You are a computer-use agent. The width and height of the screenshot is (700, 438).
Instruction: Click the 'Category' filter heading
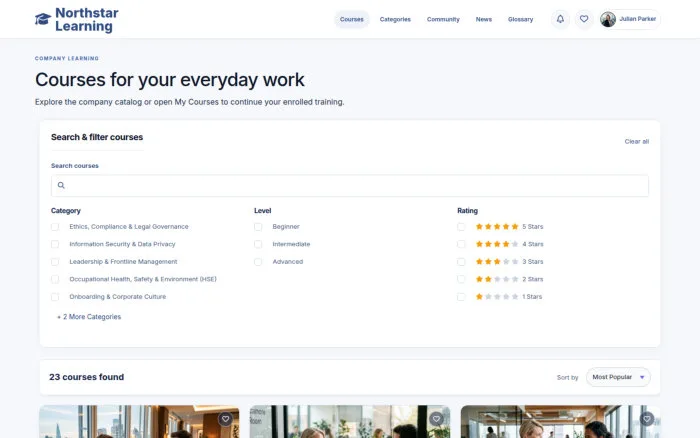coord(66,211)
